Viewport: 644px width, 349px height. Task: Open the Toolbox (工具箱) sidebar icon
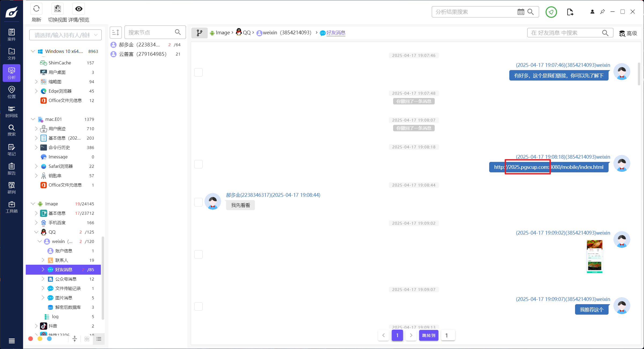click(12, 207)
